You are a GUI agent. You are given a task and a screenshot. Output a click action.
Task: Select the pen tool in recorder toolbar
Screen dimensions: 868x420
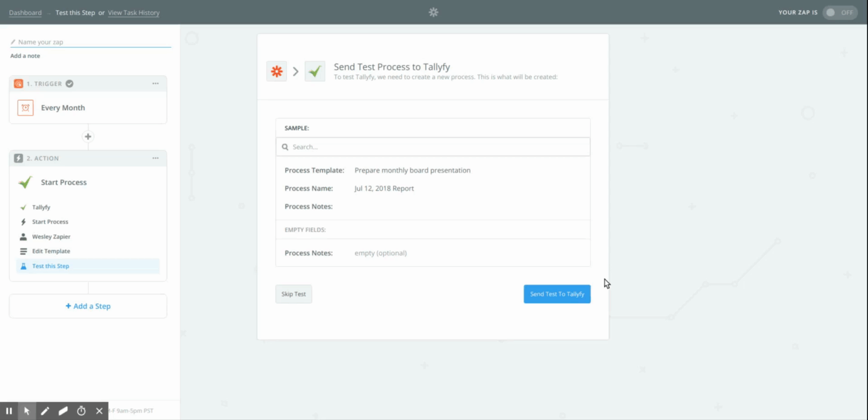tap(45, 411)
